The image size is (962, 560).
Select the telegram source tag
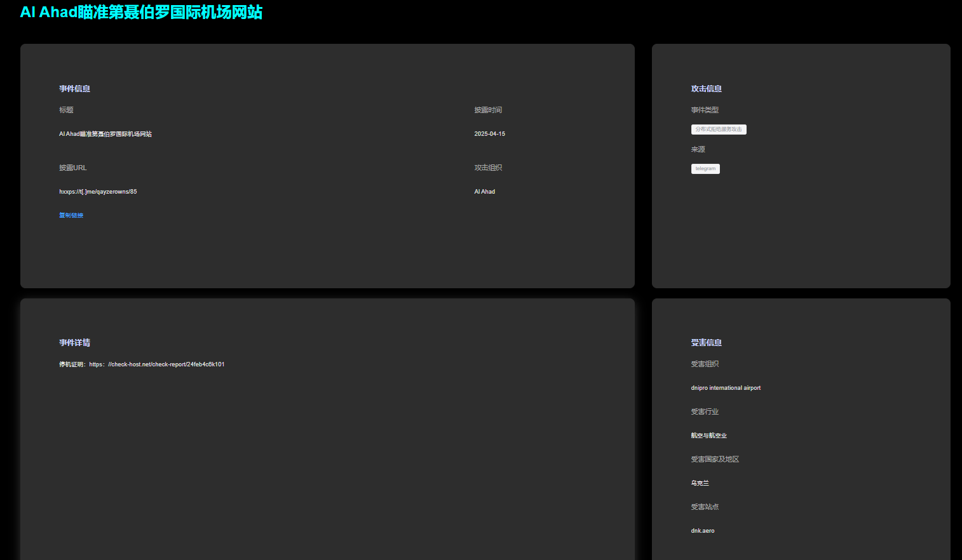705,169
